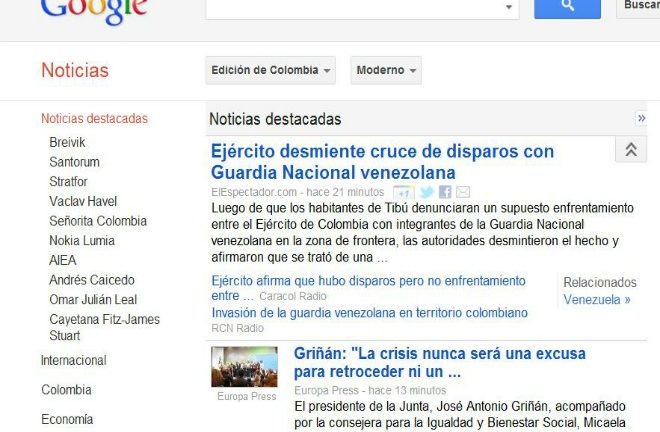Image resolution: width=660 pixels, height=432 pixels.
Task: Select Noticias destacadas in the sidebar
Action: pos(94,119)
